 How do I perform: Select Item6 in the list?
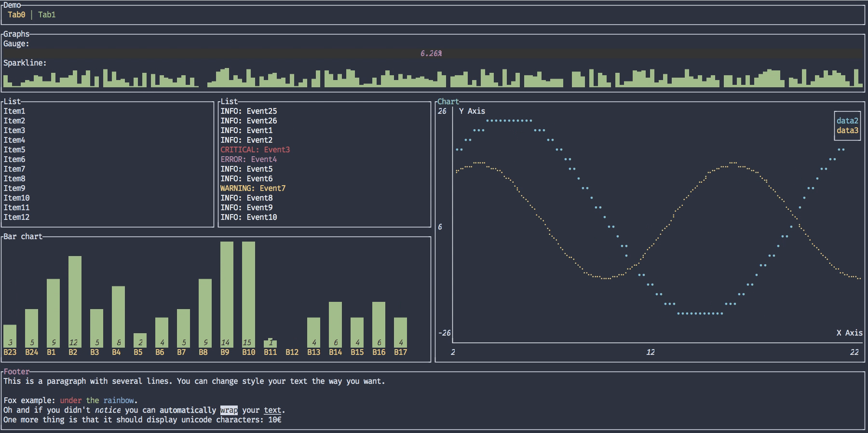14,160
